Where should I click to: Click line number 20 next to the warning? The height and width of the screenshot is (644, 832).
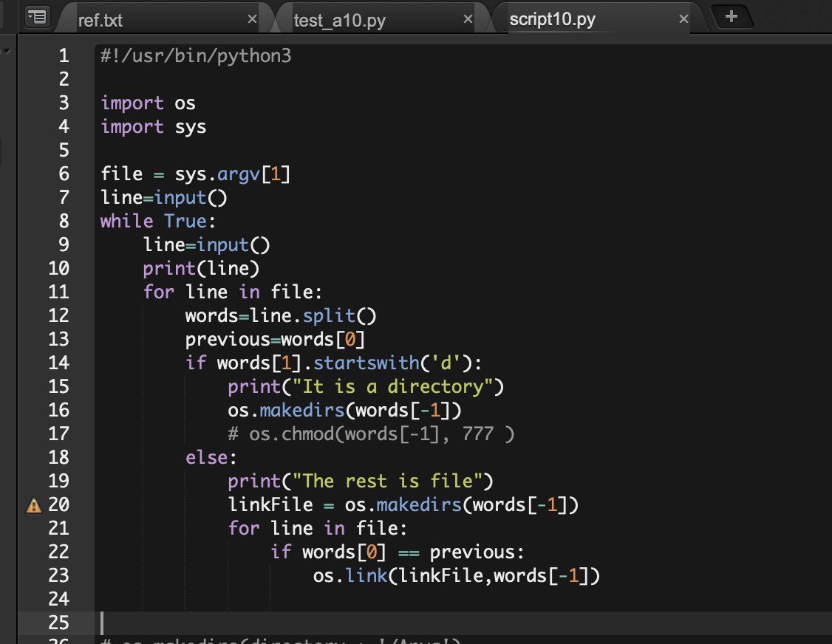(x=58, y=504)
